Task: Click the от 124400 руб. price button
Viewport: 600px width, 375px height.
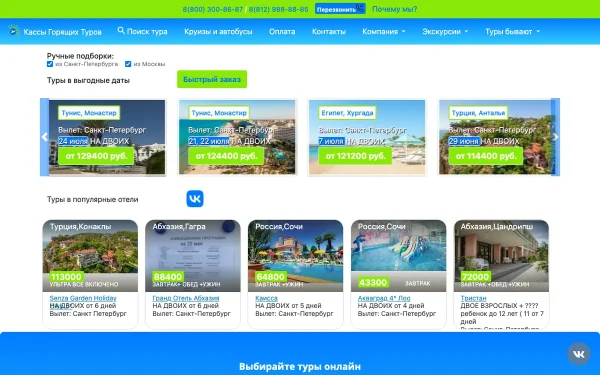Action: pyautogui.click(x=226, y=156)
